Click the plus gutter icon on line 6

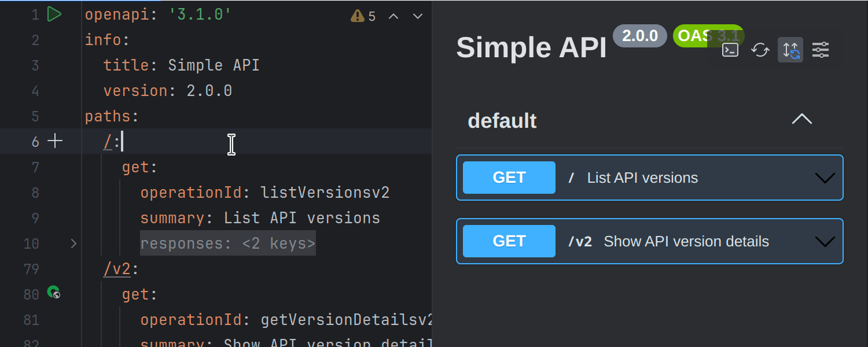[x=55, y=141]
